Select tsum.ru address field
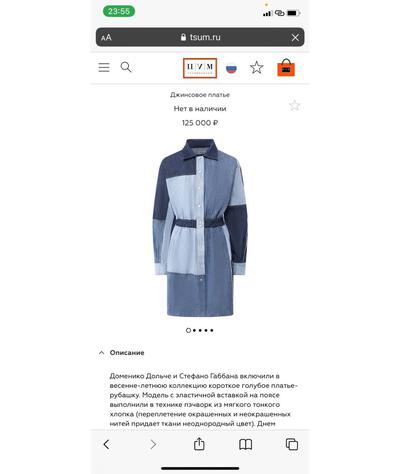This screenshot has width=400, height=474. [200, 37]
